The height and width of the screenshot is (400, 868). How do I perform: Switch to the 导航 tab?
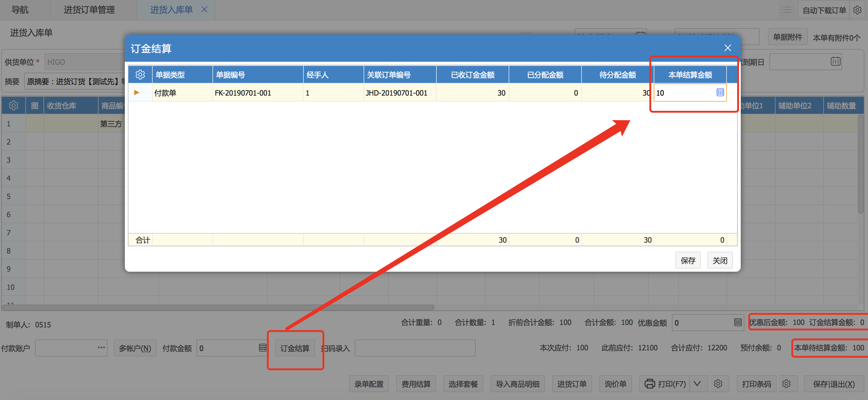(20, 10)
